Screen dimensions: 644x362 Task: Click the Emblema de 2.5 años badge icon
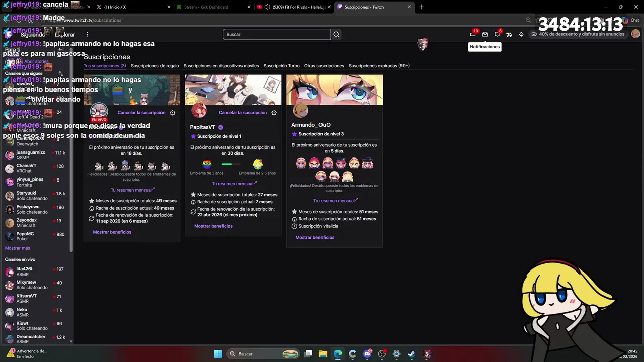pos(257,164)
